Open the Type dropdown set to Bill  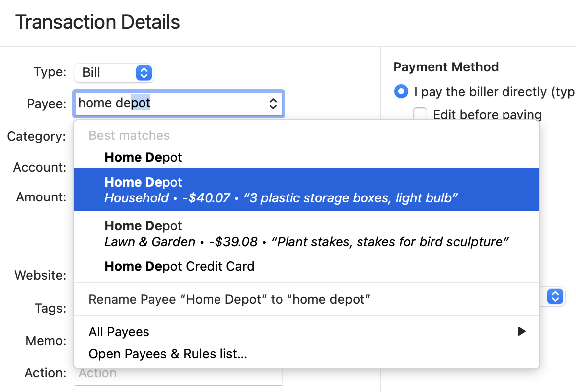click(x=114, y=72)
